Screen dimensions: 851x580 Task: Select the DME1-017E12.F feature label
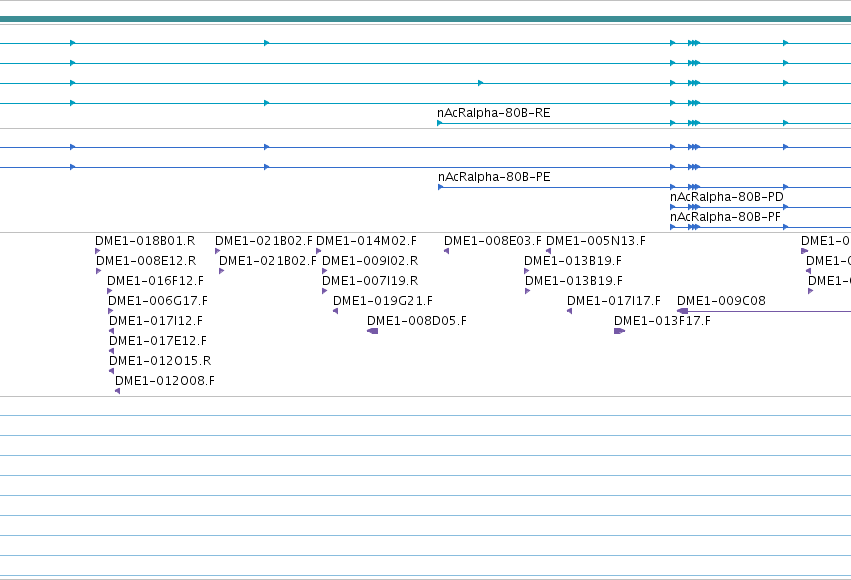(x=158, y=341)
